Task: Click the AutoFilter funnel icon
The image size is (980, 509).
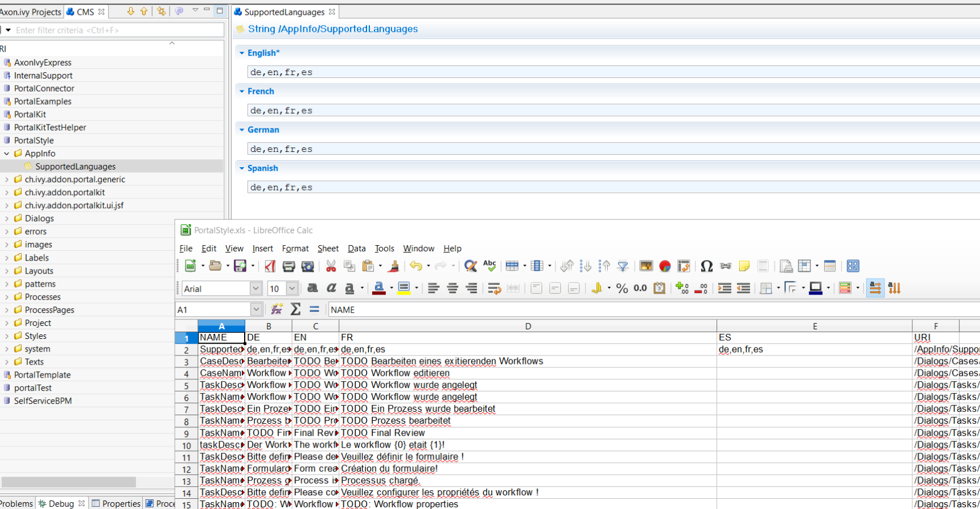Action: (623, 266)
